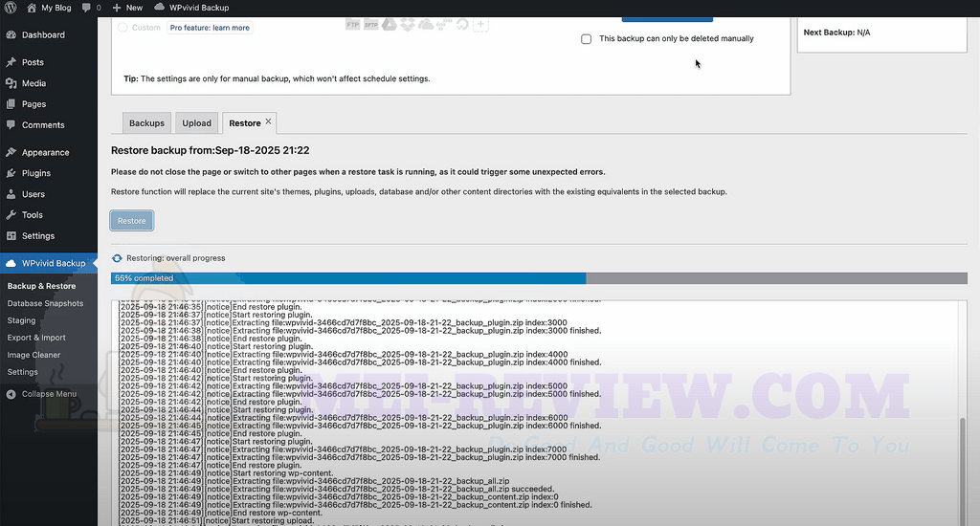980x526 pixels.
Task: Click the Media icon in sidebar
Action: (x=11, y=83)
